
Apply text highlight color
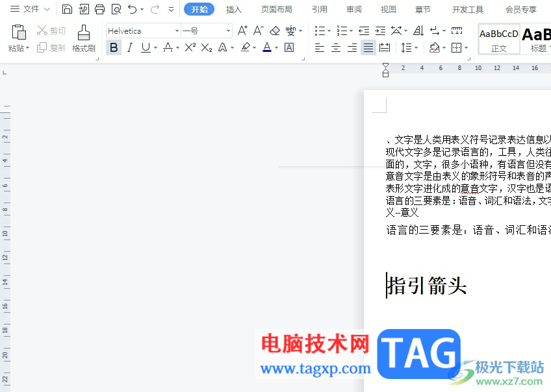246,47
